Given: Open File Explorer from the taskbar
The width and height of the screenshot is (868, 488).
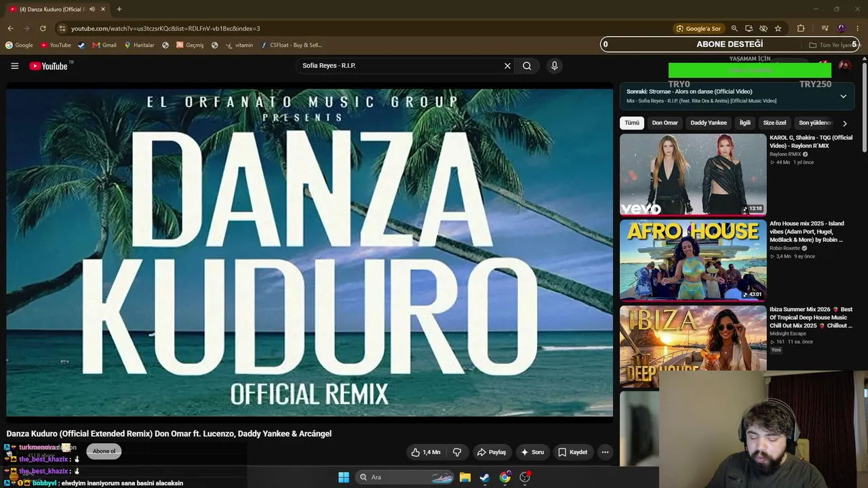Looking at the screenshot, I should [465, 477].
